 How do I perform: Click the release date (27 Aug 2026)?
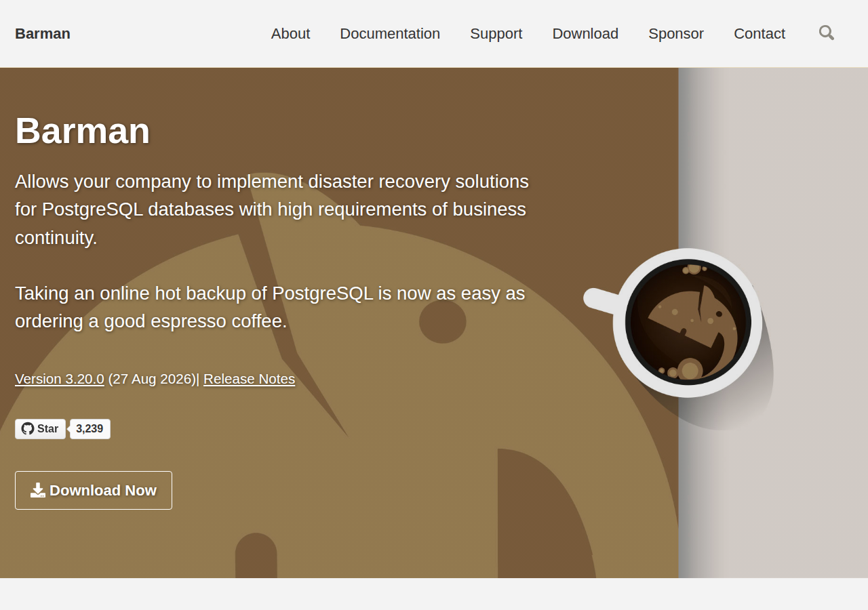[152, 379]
